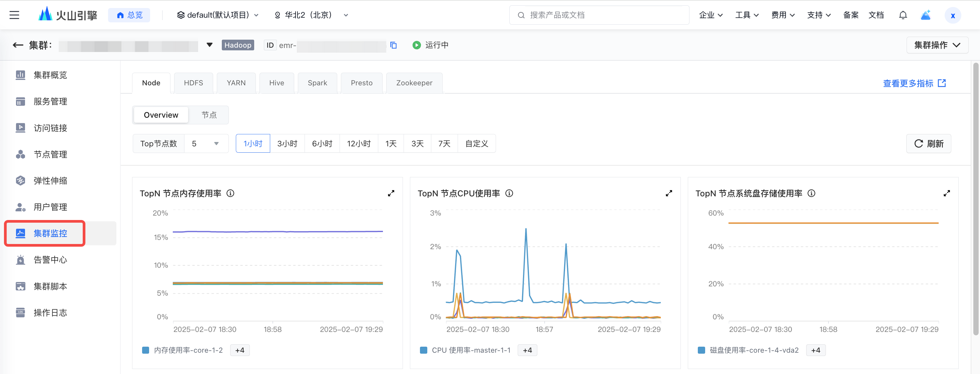The image size is (980, 374).
Task: Open notifications bell
Action: point(903,15)
